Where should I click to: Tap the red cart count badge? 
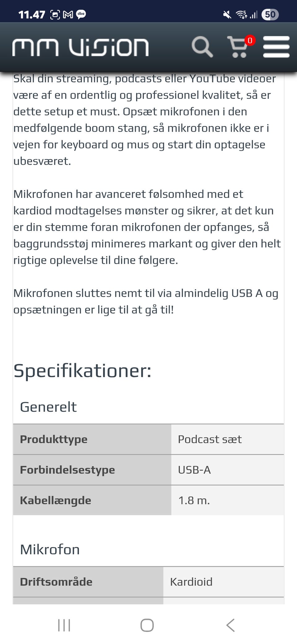(250, 40)
